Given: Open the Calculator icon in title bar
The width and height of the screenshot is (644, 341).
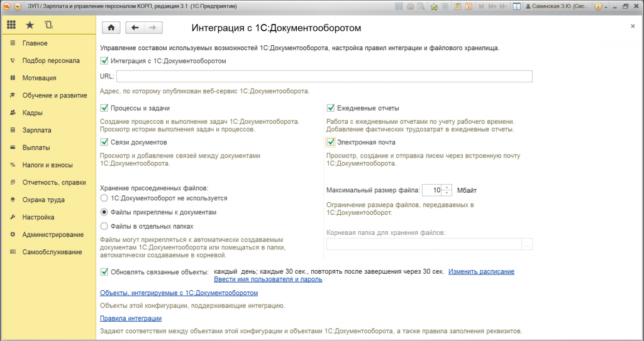Looking at the screenshot, I should point(458,6).
